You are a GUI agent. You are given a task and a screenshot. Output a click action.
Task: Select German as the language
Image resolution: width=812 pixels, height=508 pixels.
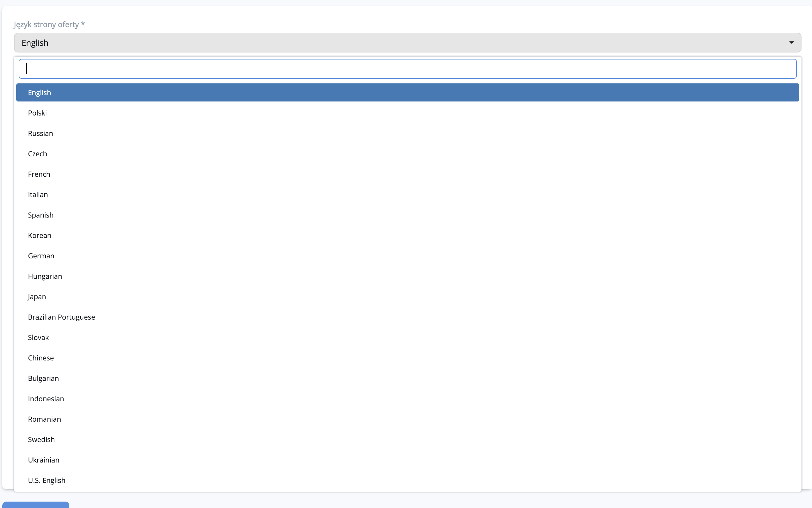[407, 256]
